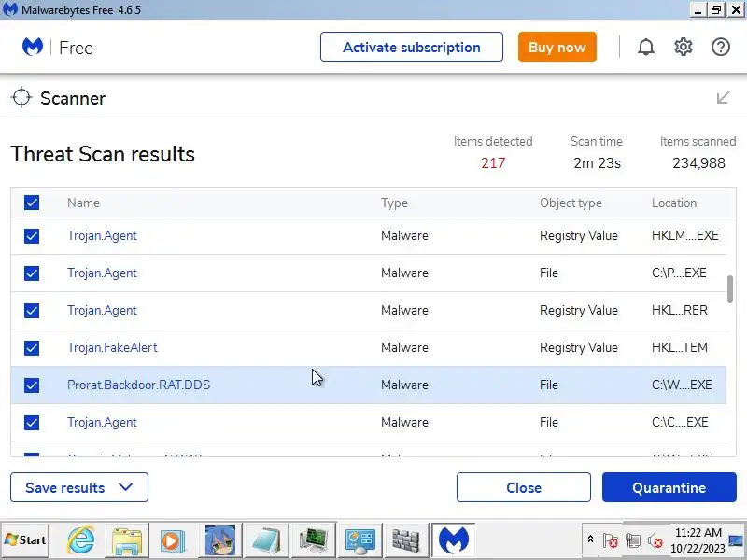Click the taskbar clock 11:22 AM
The image size is (747, 560).
pyautogui.click(x=698, y=532)
